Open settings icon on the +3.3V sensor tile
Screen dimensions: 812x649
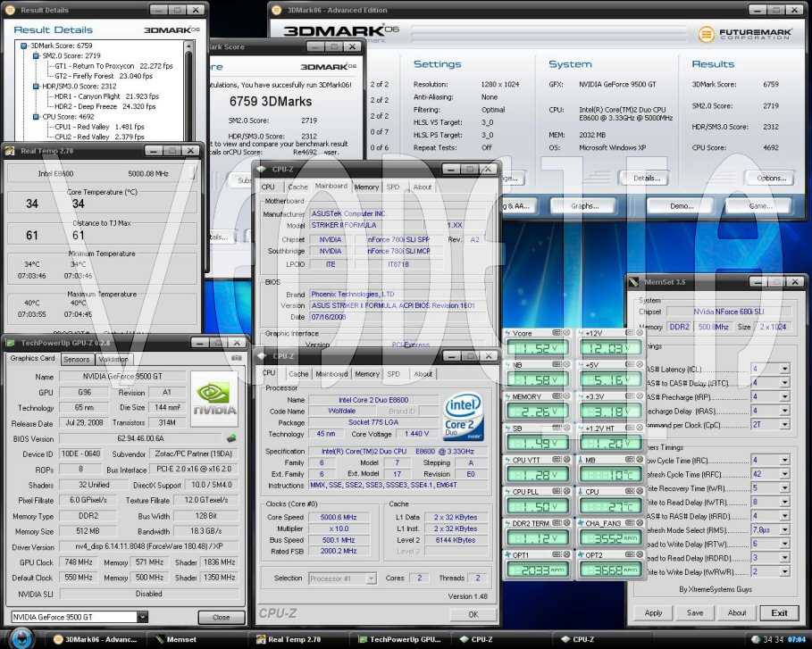(x=630, y=396)
